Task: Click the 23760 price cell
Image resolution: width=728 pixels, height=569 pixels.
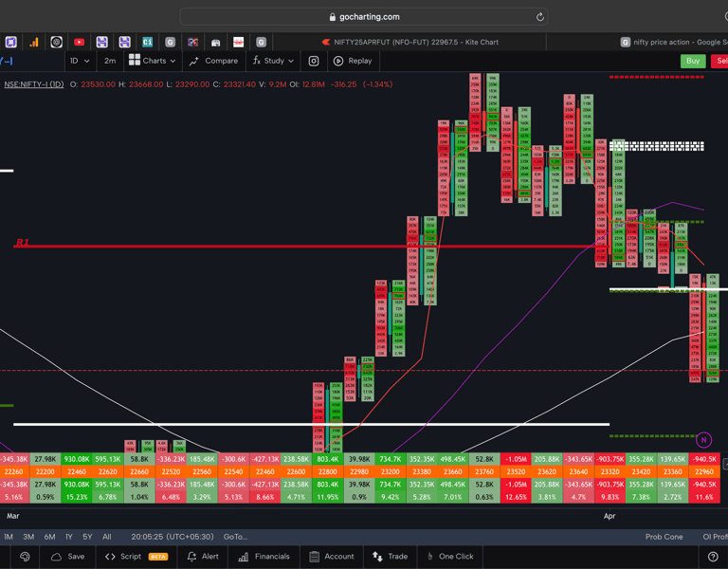Action: [x=484, y=472]
